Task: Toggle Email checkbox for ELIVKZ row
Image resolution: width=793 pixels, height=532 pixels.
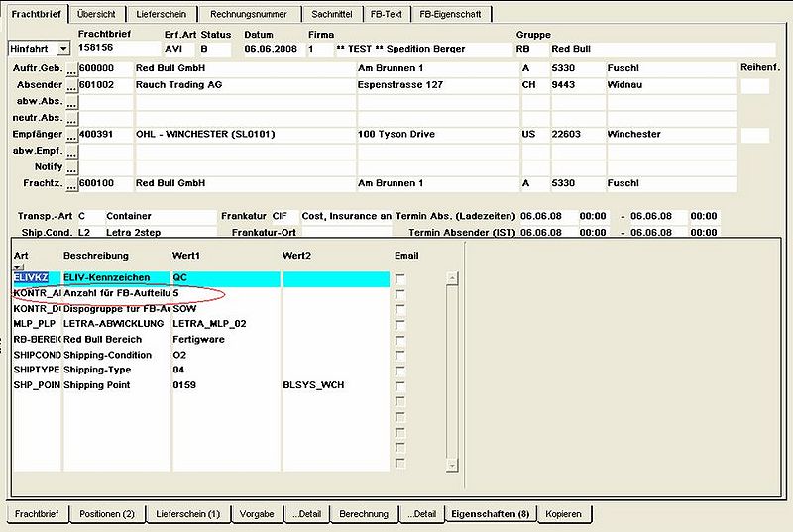Action: point(400,279)
